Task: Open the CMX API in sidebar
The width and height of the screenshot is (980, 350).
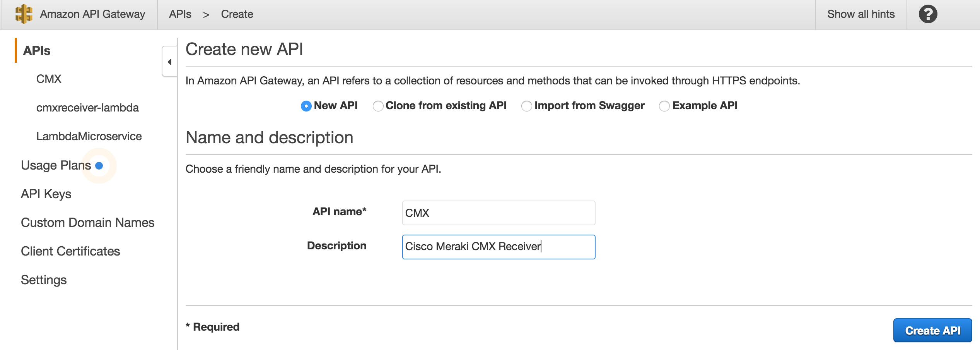Action: (x=49, y=79)
